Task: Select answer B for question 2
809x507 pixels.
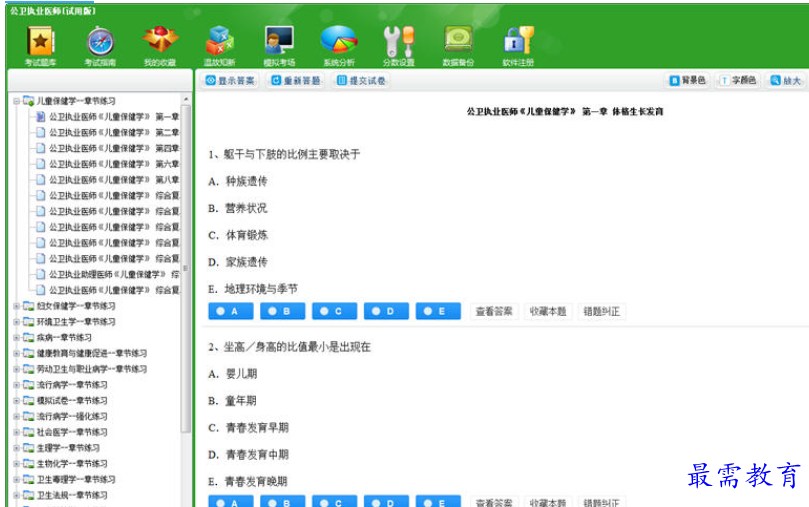Action: (x=283, y=501)
